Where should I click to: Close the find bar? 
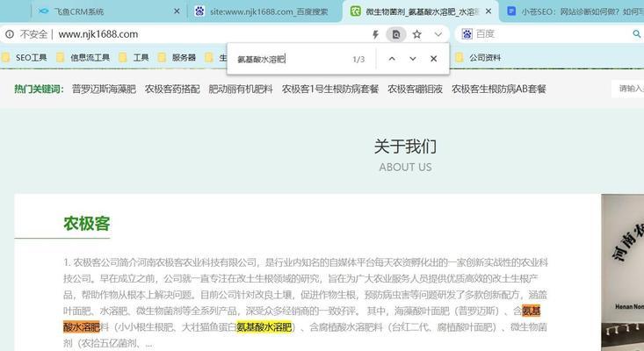click(433, 59)
